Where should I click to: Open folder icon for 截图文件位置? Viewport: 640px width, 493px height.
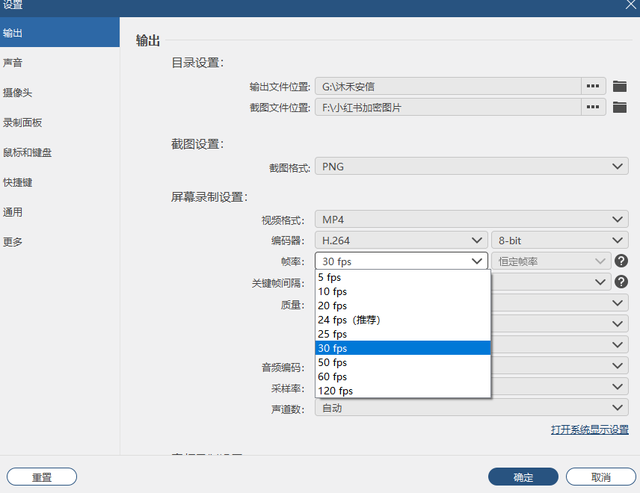tap(619, 107)
